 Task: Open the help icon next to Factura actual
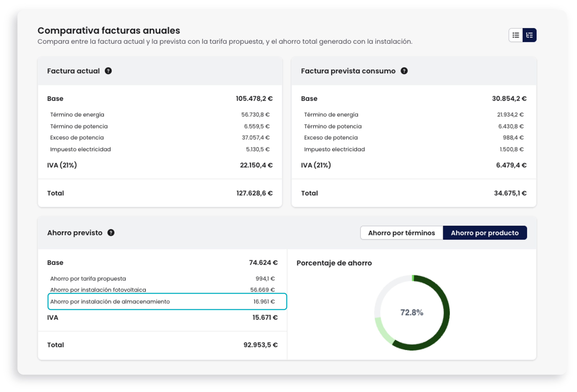click(x=108, y=71)
